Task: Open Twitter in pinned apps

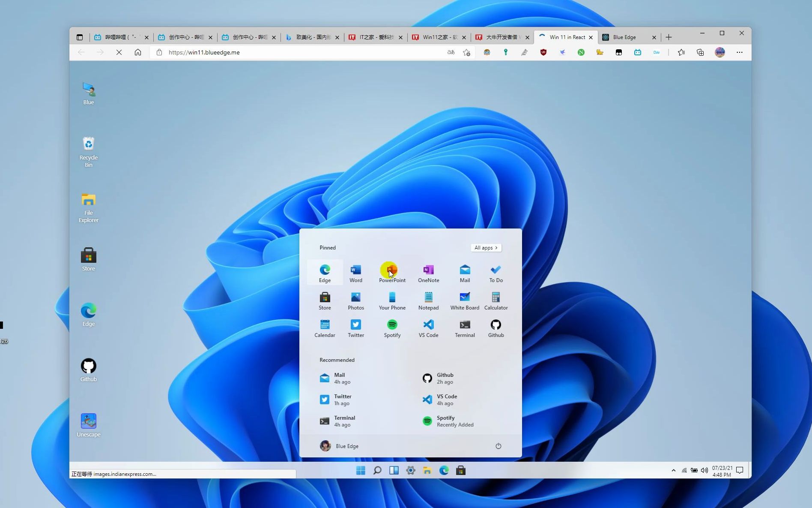Action: coord(355,328)
